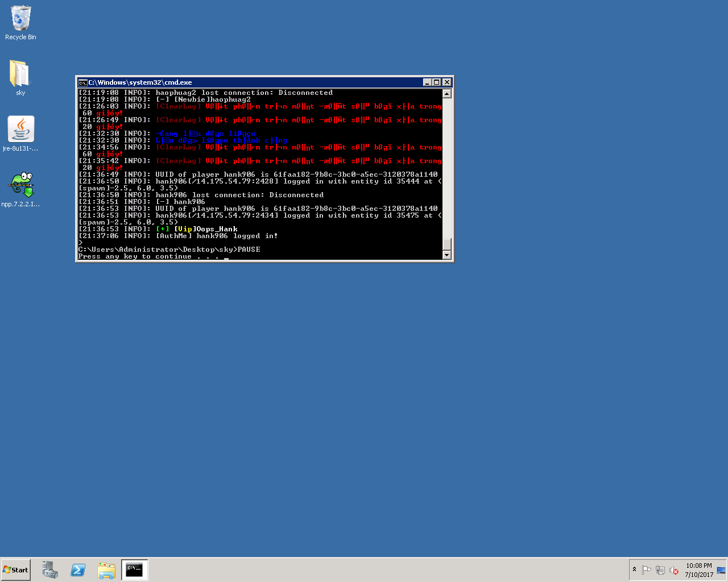Click the muted volume tray icon
The image size is (728, 582).
click(674, 570)
